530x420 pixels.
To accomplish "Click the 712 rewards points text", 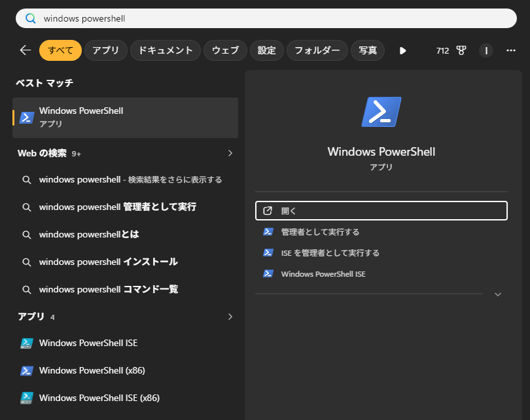I will point(442,50).
